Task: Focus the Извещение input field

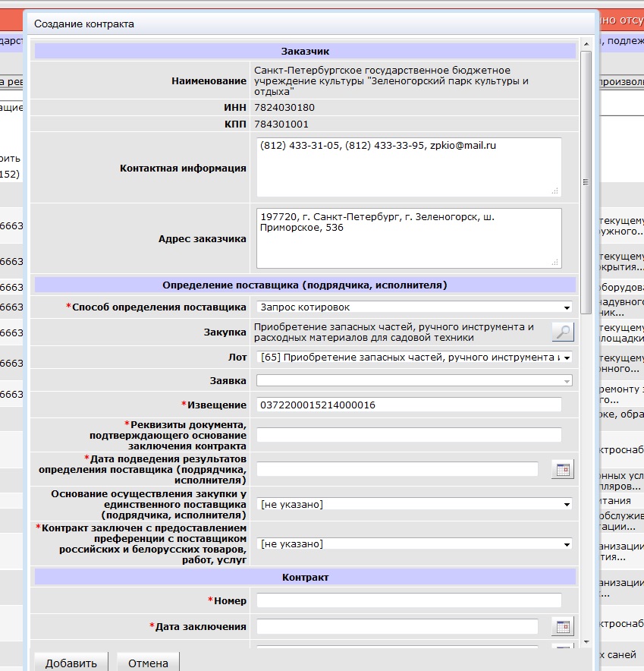Action: [x=409, y=405]
